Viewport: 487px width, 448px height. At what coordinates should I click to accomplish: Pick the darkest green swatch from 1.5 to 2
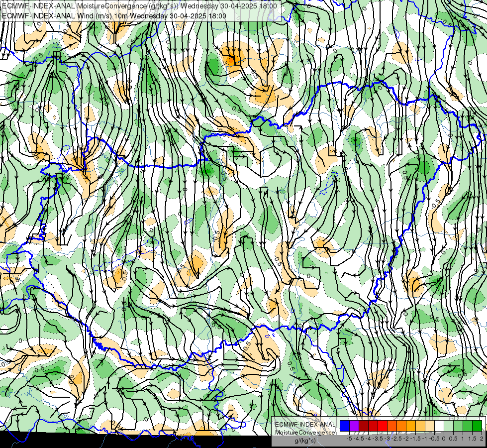477,426
